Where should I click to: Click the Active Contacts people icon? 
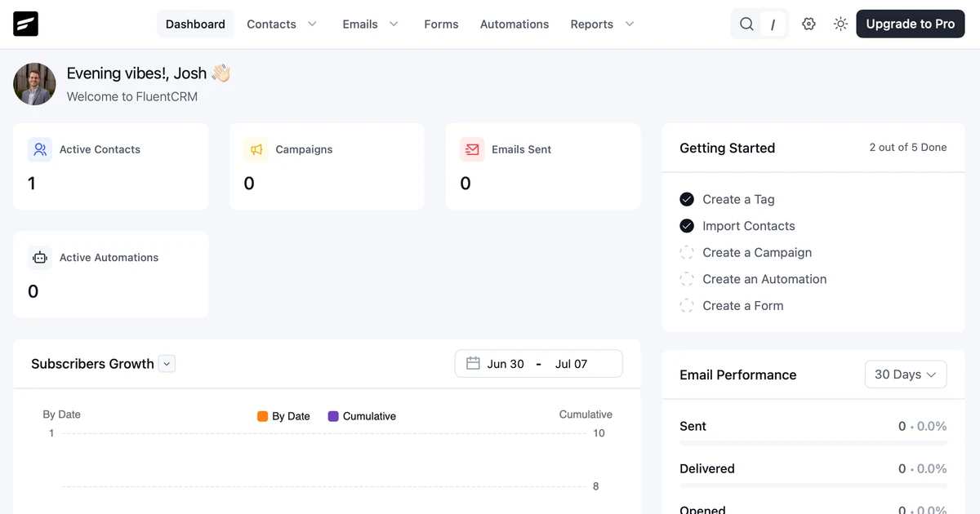(40, 149)
